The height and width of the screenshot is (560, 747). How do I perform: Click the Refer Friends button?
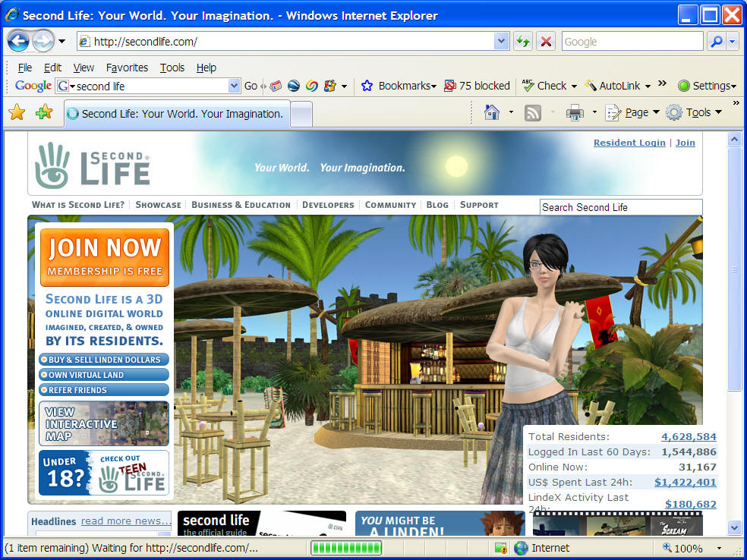click(104, 390)
